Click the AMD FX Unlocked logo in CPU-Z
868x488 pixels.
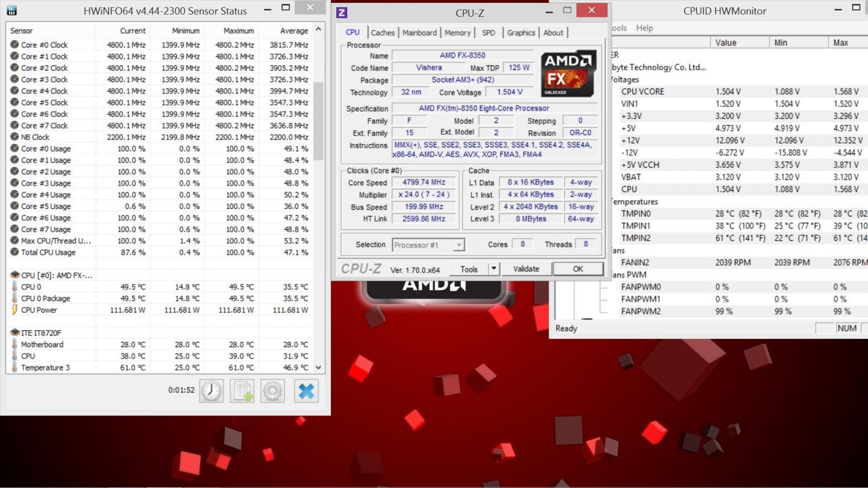pos(569,74)
